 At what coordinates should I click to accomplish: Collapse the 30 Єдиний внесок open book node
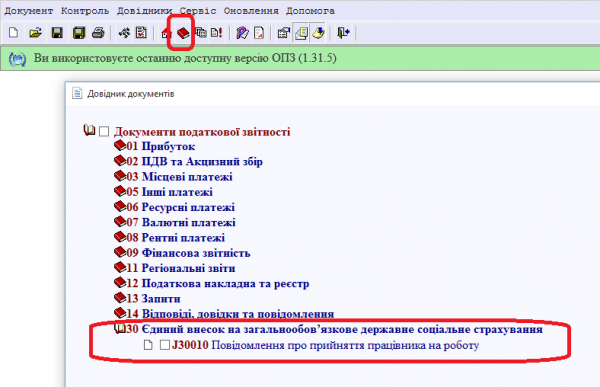click(120, 328)
